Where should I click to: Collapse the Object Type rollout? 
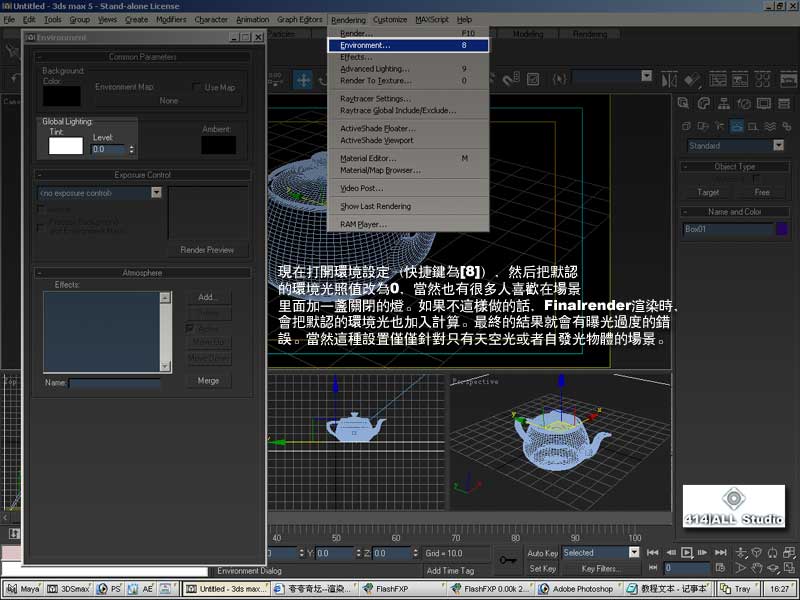[734, 166]
